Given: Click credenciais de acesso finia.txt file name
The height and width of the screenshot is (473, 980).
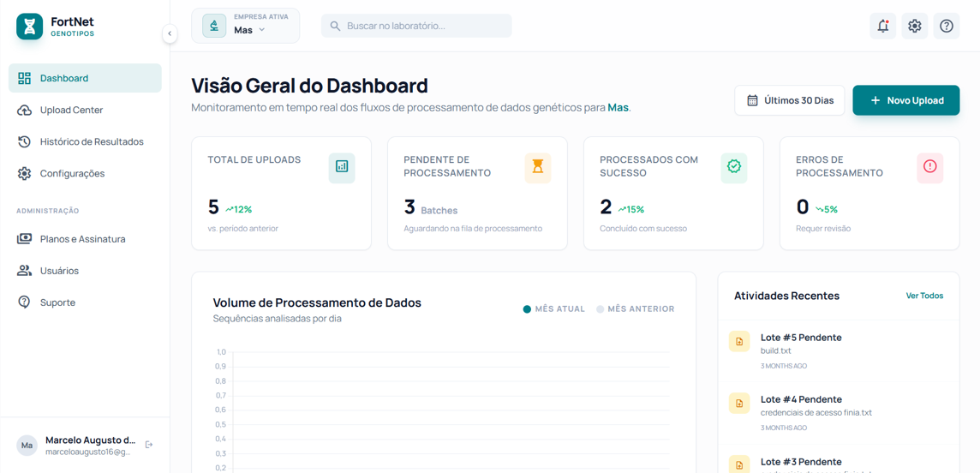Looking at the screenshot, I should coord(816,412).
